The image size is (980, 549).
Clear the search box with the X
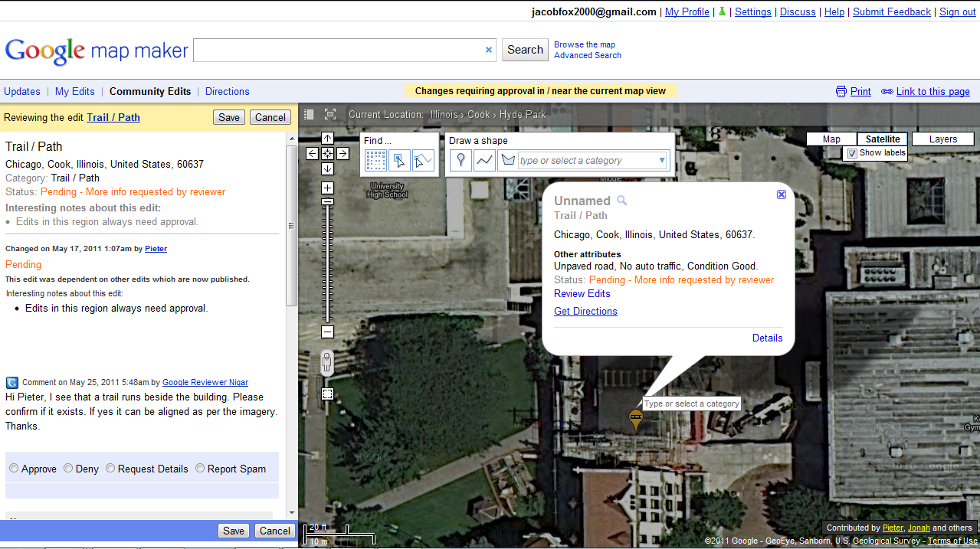pos(489,51)
